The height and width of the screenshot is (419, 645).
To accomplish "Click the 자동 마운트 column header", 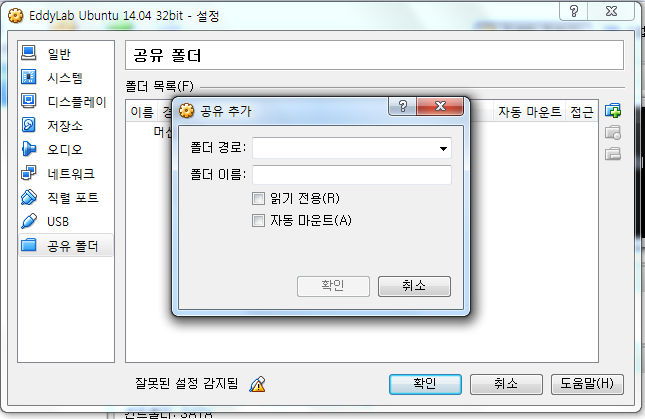I will [529, 111].
